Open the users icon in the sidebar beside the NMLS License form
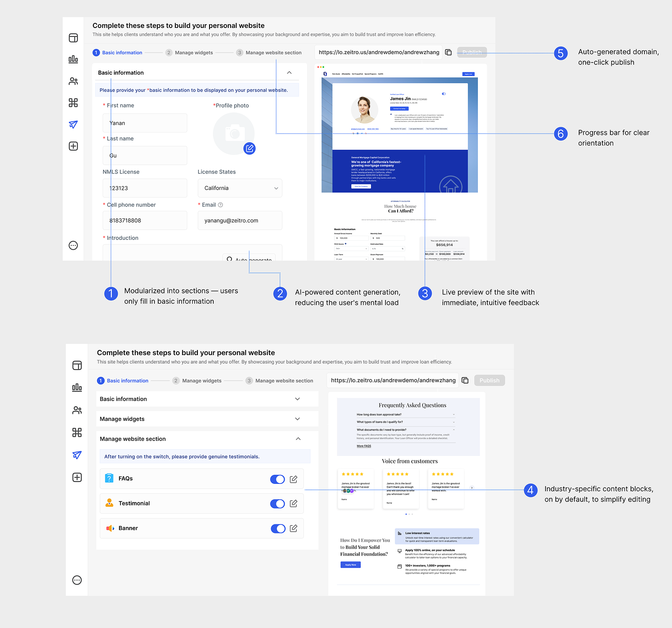 point(73,81)
